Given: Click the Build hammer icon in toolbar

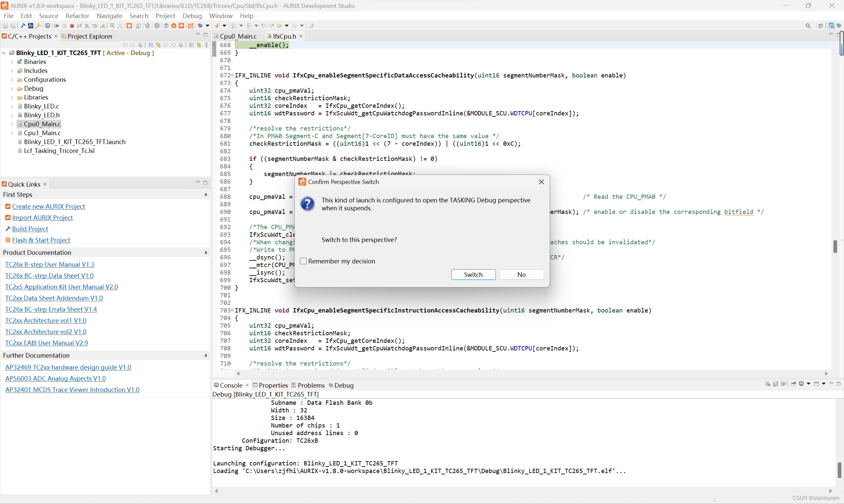Looking at the screenshot, I should pyautogui.click(x=23, y=26).
